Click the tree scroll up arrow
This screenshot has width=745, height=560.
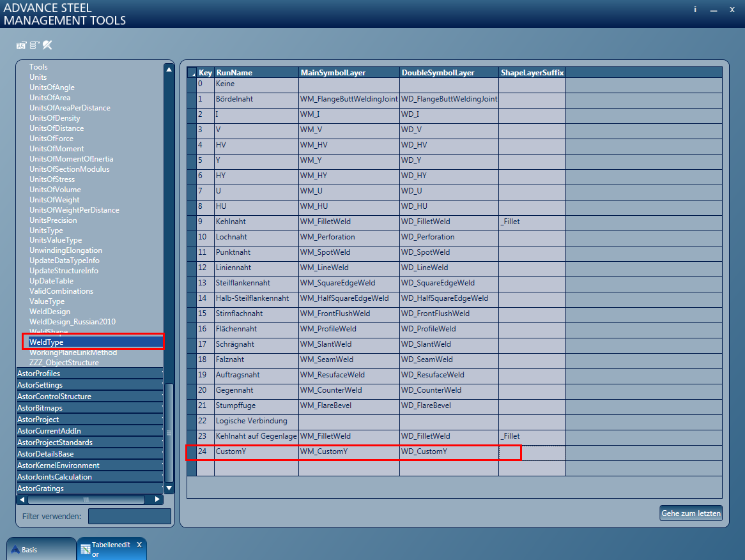(169, 70)
